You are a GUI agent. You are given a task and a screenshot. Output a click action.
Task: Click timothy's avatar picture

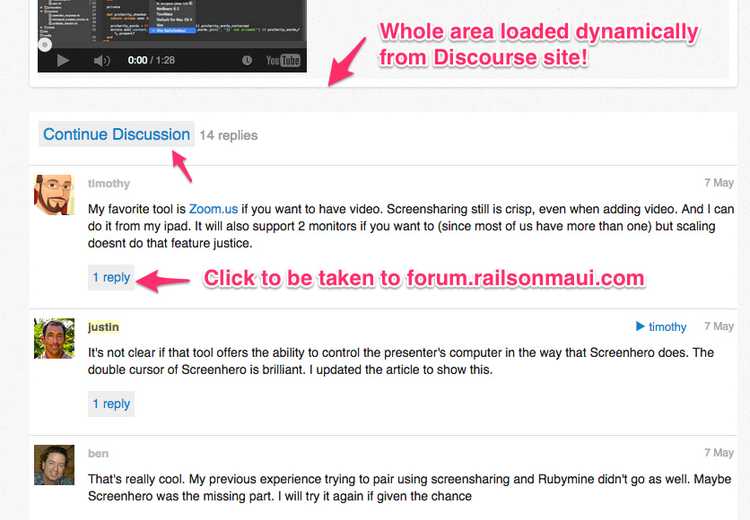pos(54,194)
